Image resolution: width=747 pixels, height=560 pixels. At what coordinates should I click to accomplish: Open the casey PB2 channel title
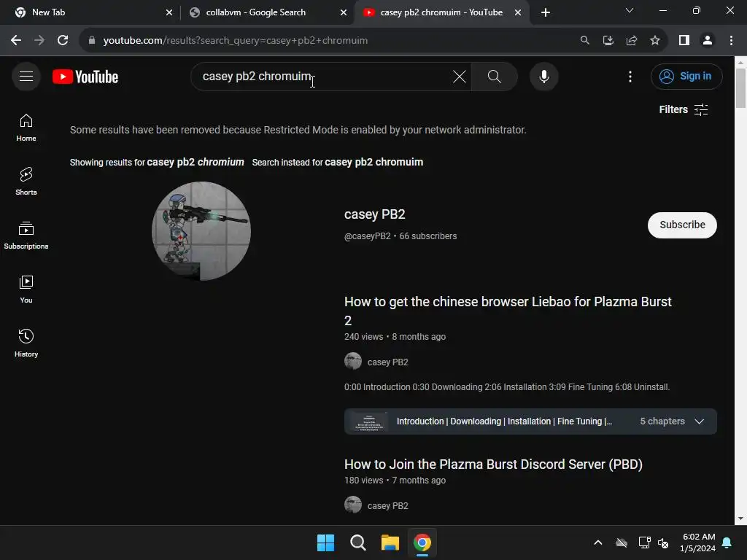coord(374,214)
